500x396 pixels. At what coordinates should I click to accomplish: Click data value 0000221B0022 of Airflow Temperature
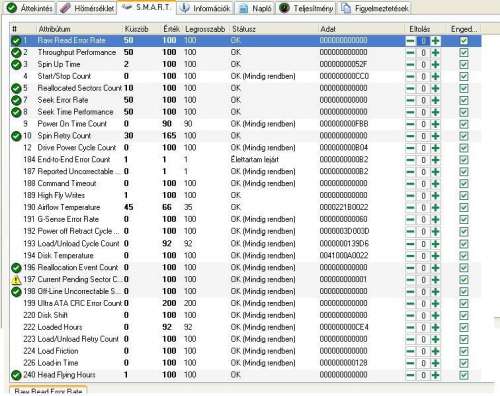coord(344,207)
